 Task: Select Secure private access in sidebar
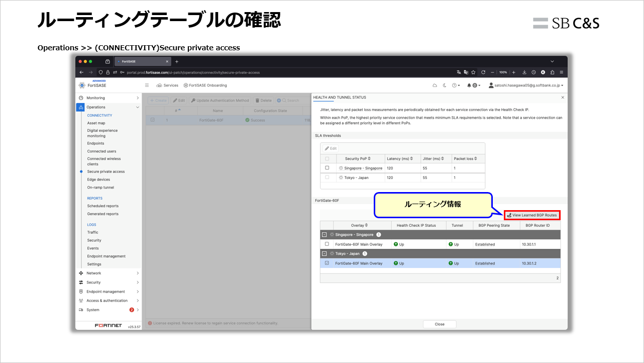(x=106, y=171)
